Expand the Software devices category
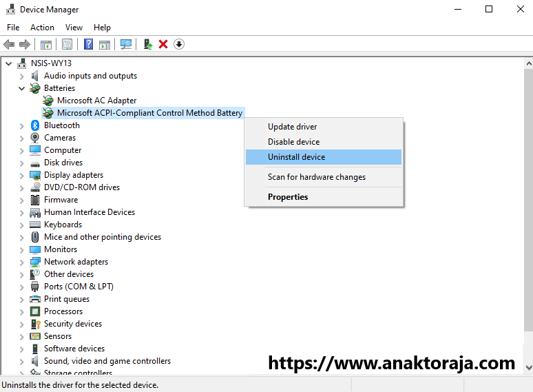Screen dimensions: 533x392 (x=22, y=349)
